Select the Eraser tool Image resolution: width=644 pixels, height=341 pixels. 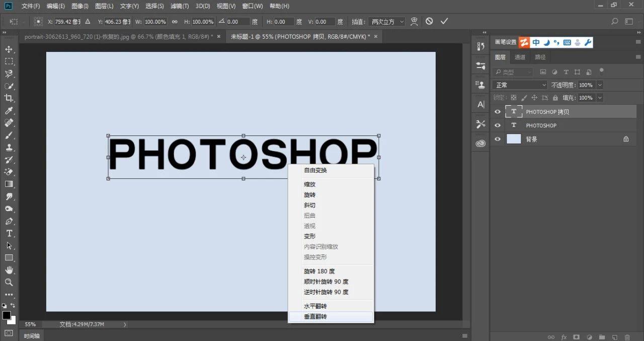9,172
